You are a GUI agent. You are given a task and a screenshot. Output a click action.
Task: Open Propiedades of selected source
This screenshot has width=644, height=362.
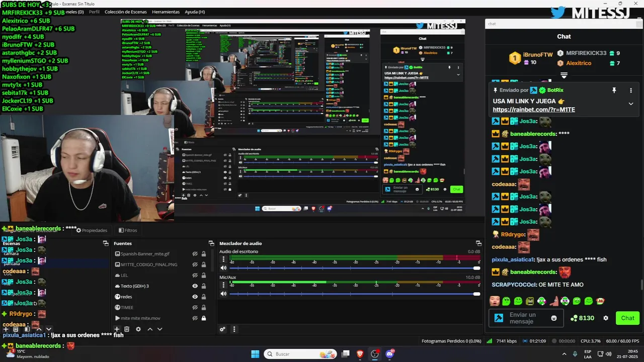[x=92, y=230]
